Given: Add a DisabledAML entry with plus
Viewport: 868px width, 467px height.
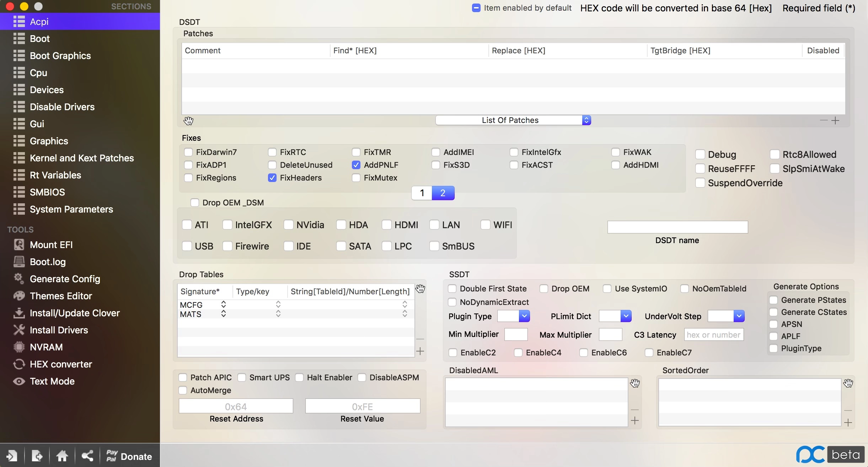Looking at the screenshot, I should [635, 421].
